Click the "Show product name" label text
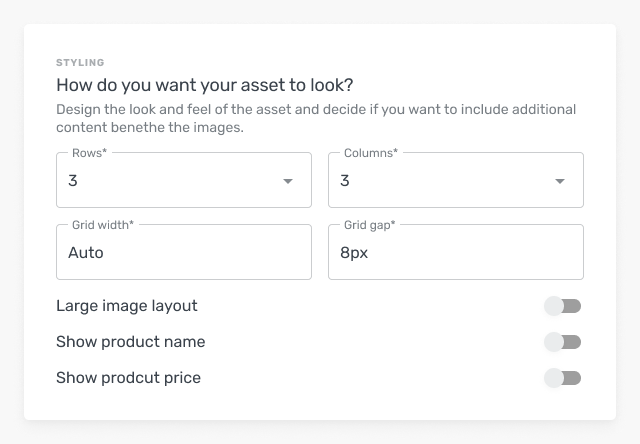The width and height of the screenshot is (640, 444). coord(131,342)
